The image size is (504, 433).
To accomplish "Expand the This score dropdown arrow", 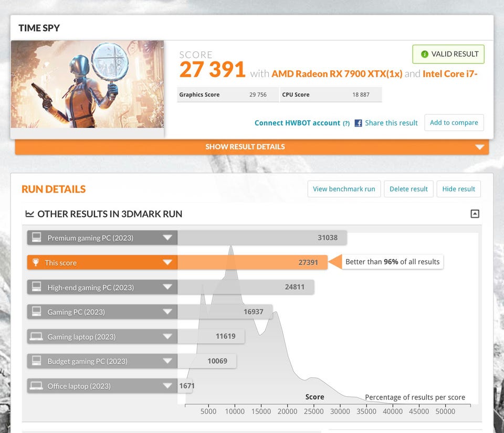I will click(167, 262).
